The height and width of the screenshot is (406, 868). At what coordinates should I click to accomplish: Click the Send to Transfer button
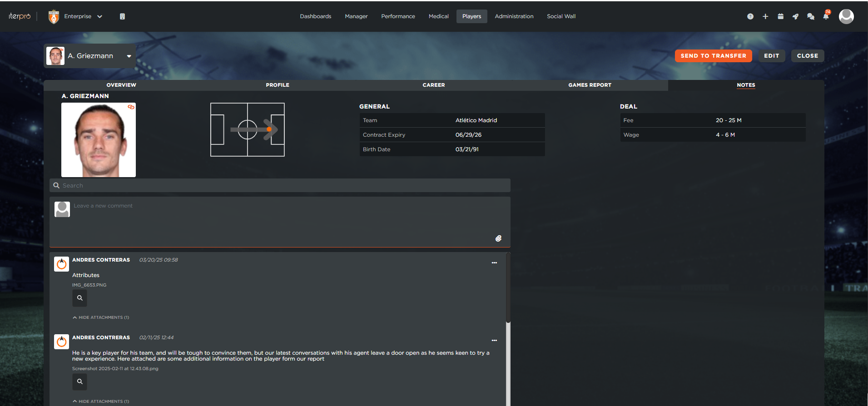(713, 56)
